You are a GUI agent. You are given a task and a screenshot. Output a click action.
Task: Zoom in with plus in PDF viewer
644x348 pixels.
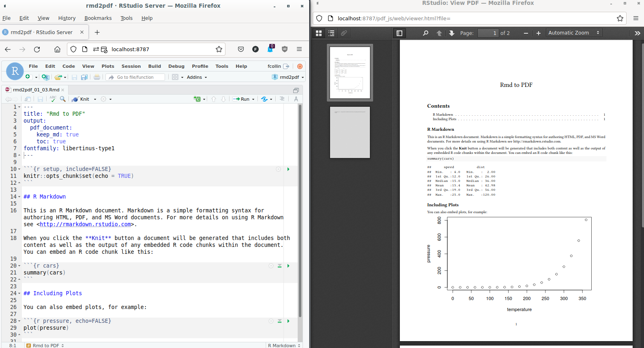click(x=539, y=33)
